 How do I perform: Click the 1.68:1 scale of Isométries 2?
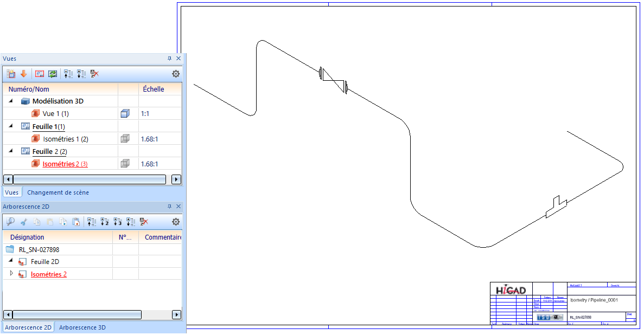point(150,164)
